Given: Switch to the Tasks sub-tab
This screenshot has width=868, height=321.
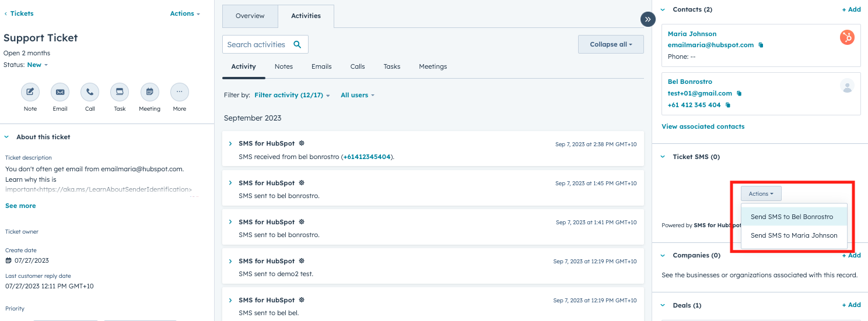Looking at the screenshot, I should (x=392, y=66).
